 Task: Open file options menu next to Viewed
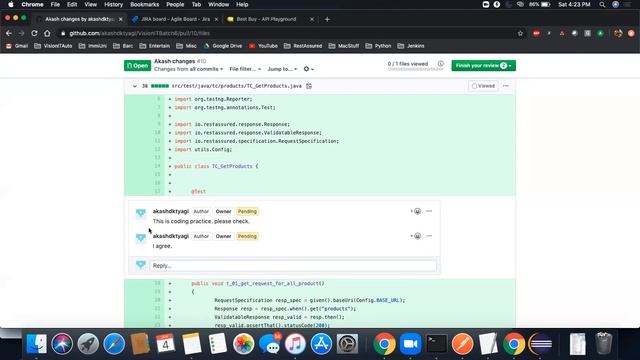tap(506, 86)
